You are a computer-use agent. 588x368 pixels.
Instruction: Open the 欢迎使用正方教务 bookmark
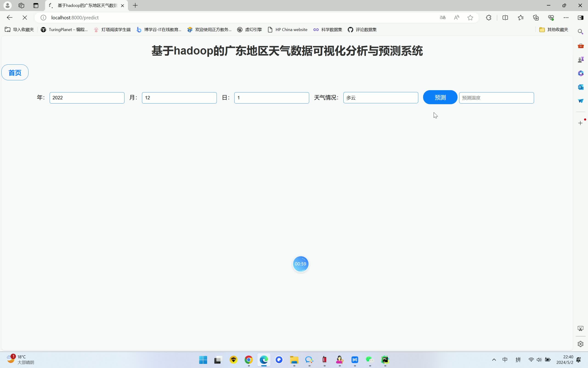click(209, 29)
